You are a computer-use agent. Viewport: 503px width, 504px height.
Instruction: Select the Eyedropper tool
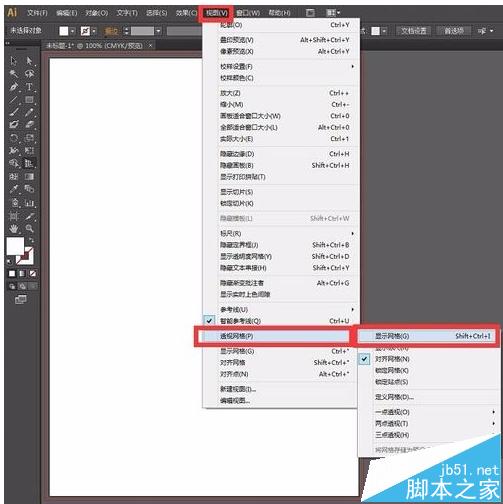(13, 189)
